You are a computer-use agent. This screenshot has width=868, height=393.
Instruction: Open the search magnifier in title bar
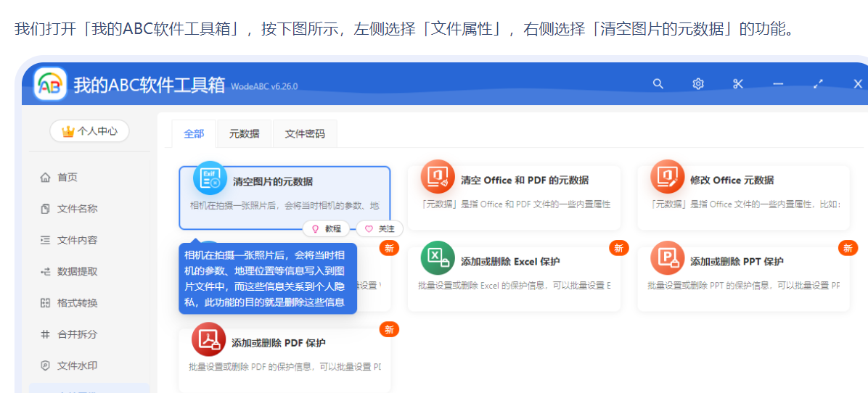pos(658,83)
